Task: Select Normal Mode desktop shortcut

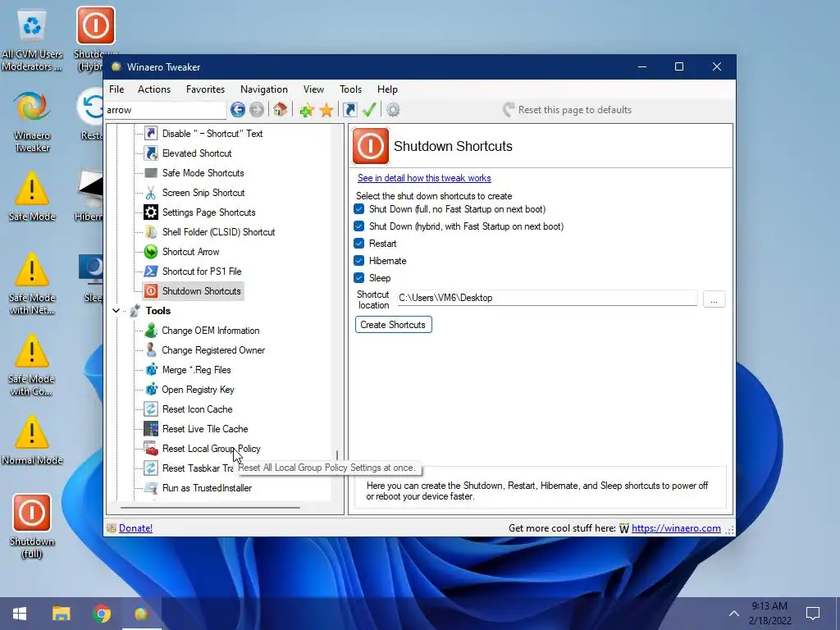Action: pyautogui.click(x=32, y=441)
